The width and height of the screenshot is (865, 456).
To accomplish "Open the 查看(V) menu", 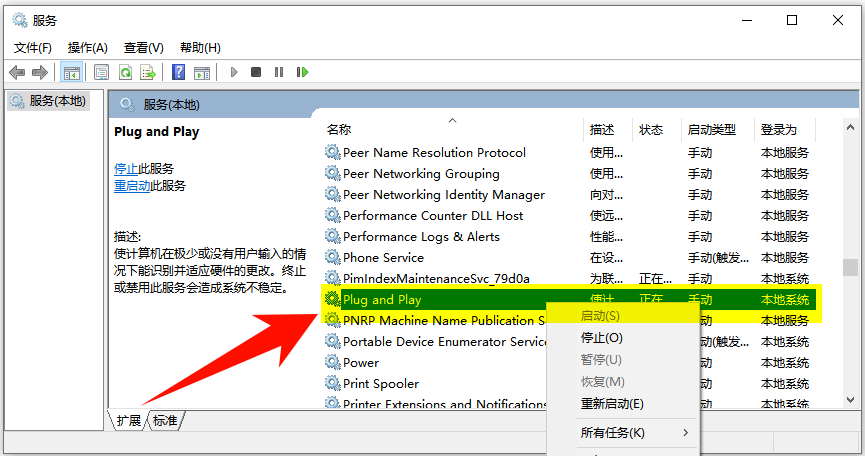I will point(143,48).
